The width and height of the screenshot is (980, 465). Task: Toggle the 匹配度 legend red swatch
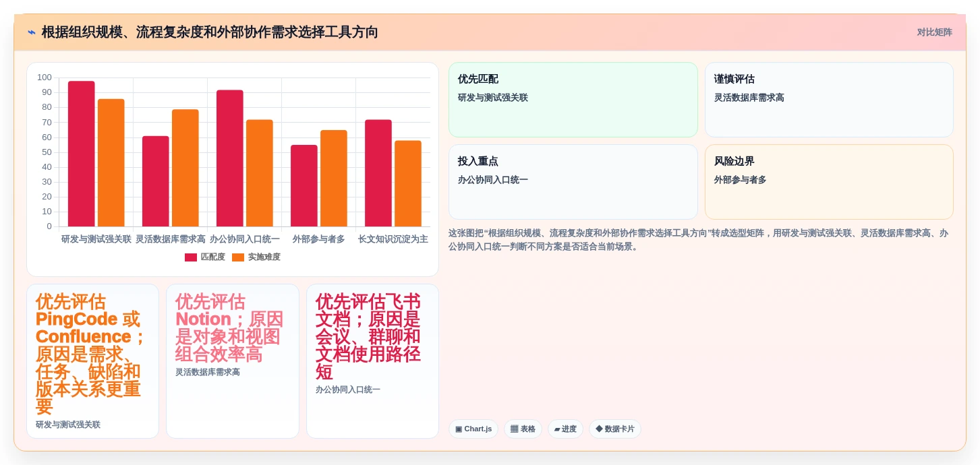tap(191, 257)
